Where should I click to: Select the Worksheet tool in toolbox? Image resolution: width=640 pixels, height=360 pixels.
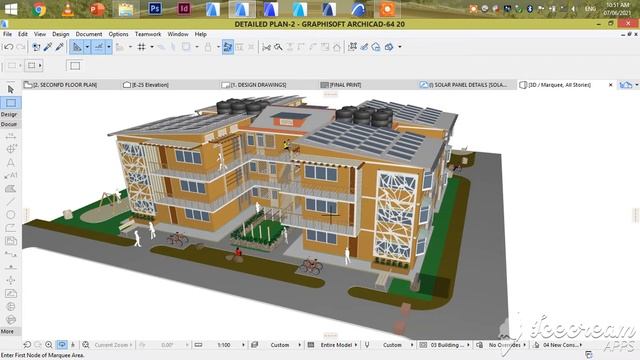11,293
